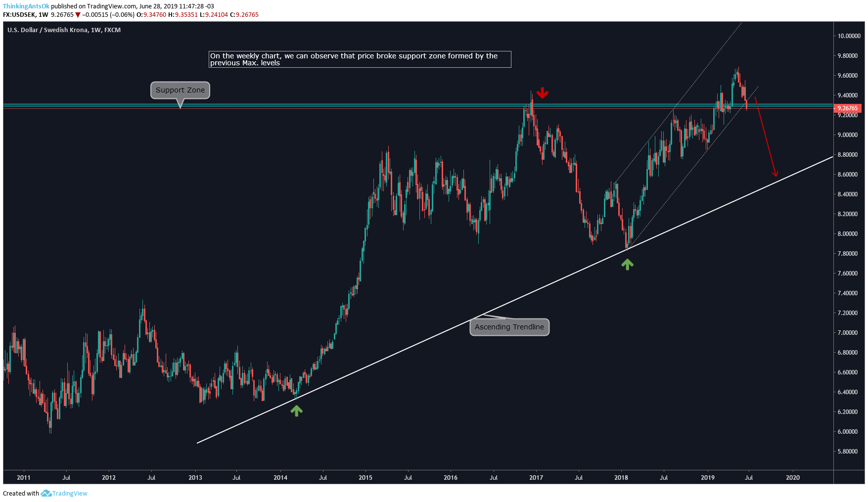Screen dimensions: 868x502
Task: Click the 'Ascending Trendline' callout label
Action: point(509,327)
